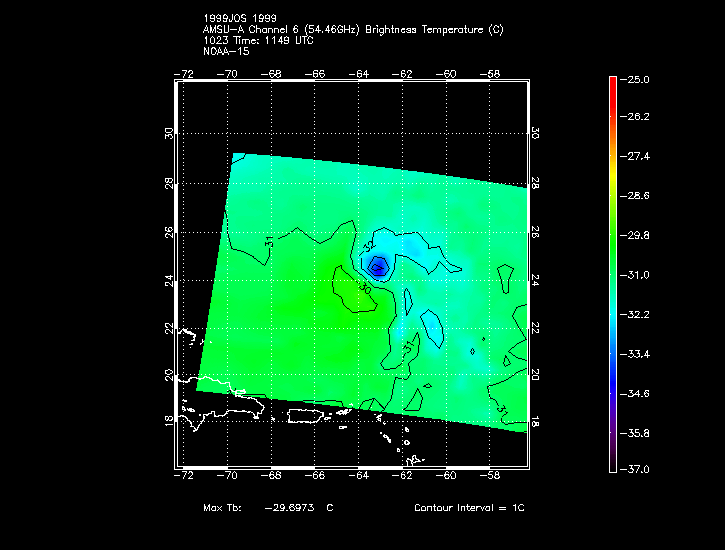Click the -72 longitude label on top axis
The image size is (725, 550).
click(x=184, y=73)
